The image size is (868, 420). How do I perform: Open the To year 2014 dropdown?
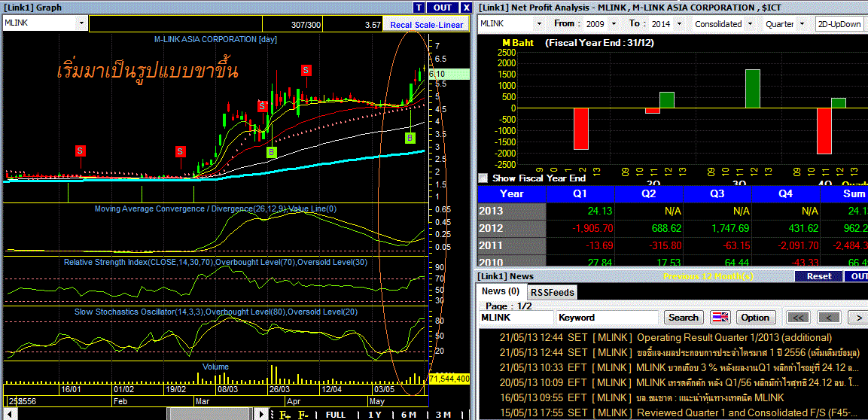[x=679, y=24]
